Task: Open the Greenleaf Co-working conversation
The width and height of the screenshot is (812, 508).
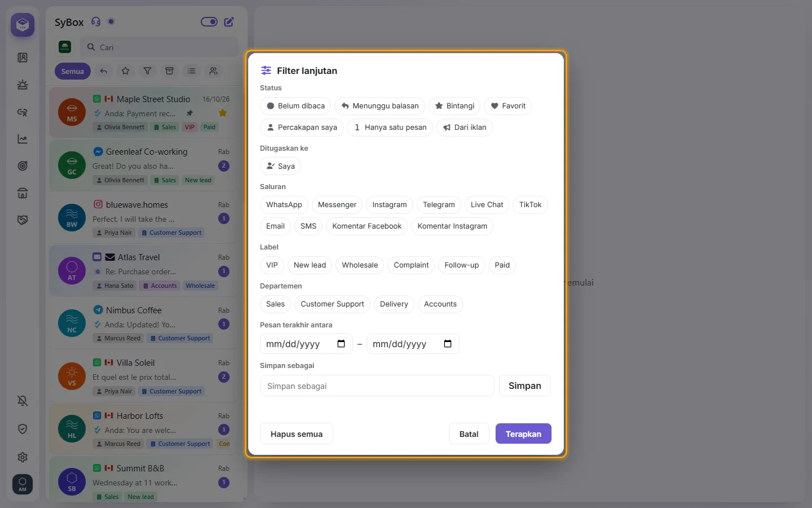Action: pyautogui.click(x=145, y=165)
